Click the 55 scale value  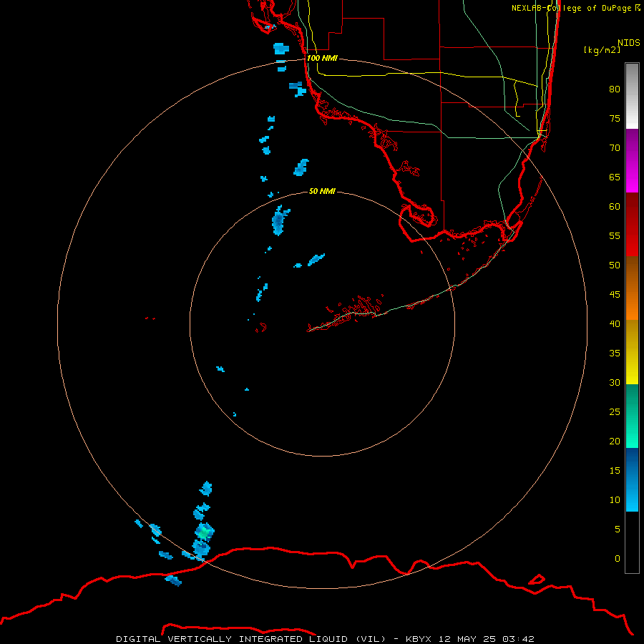(x=615, y=235)
